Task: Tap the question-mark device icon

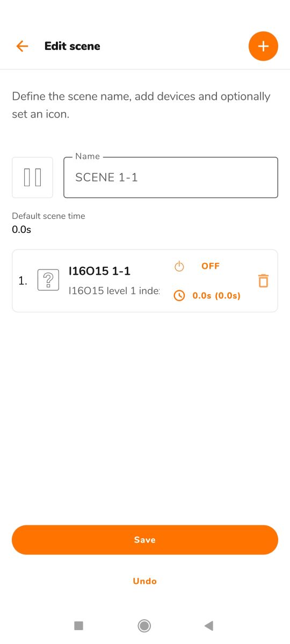Action: 48,280
